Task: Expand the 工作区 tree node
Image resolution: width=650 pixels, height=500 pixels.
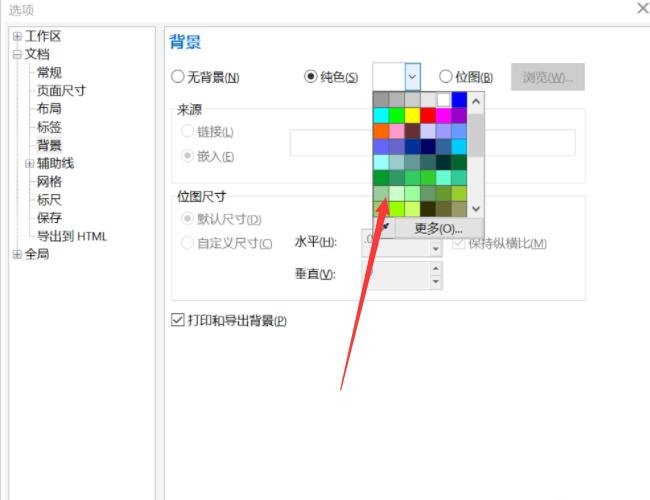Action: coord(17,36)
